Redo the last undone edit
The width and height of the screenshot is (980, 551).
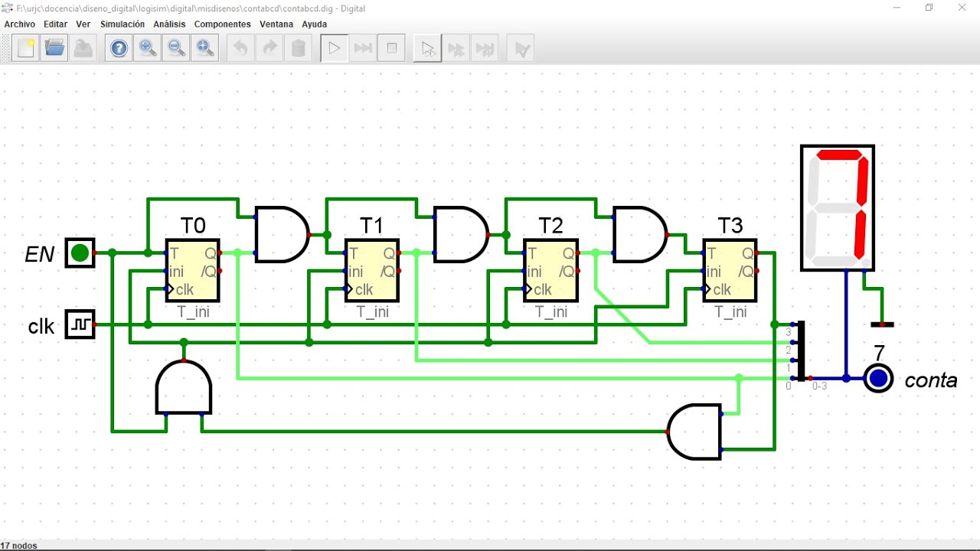pyautogui.click(x=269, y=48)
